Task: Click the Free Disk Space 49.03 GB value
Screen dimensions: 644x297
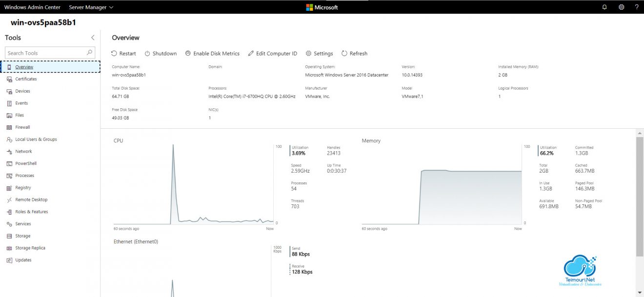Action: coord(121,118)
